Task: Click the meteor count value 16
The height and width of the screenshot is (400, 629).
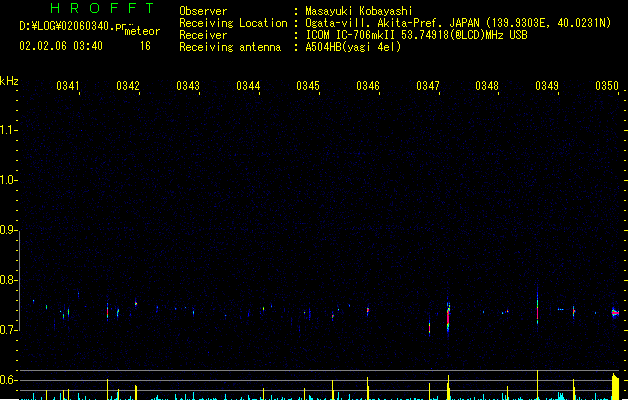Action: pyautogui.click(x=145, y=46)
